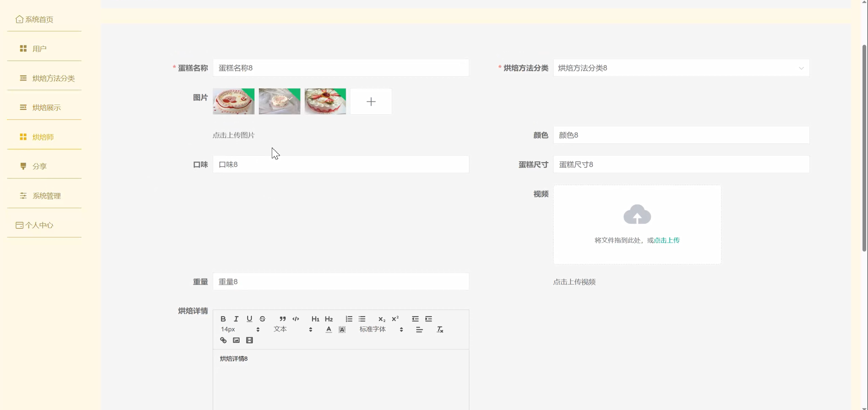The width and height of the screenshot is (868, 410).
Task: Insert an image into the baking details
Action: (x=236, y=340)
